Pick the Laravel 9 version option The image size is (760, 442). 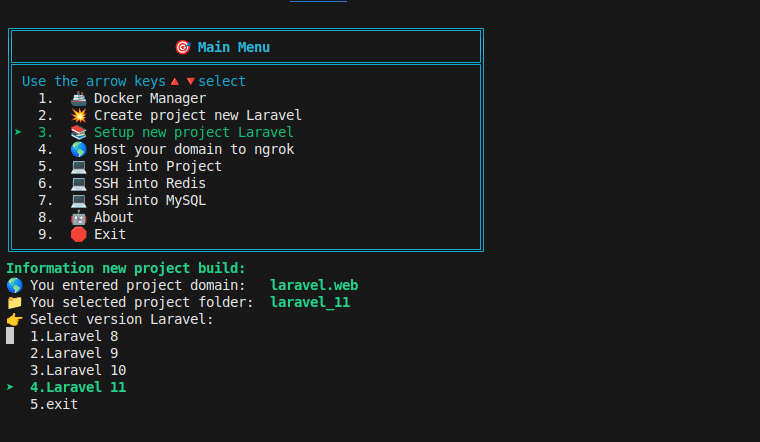coord(74,353)
